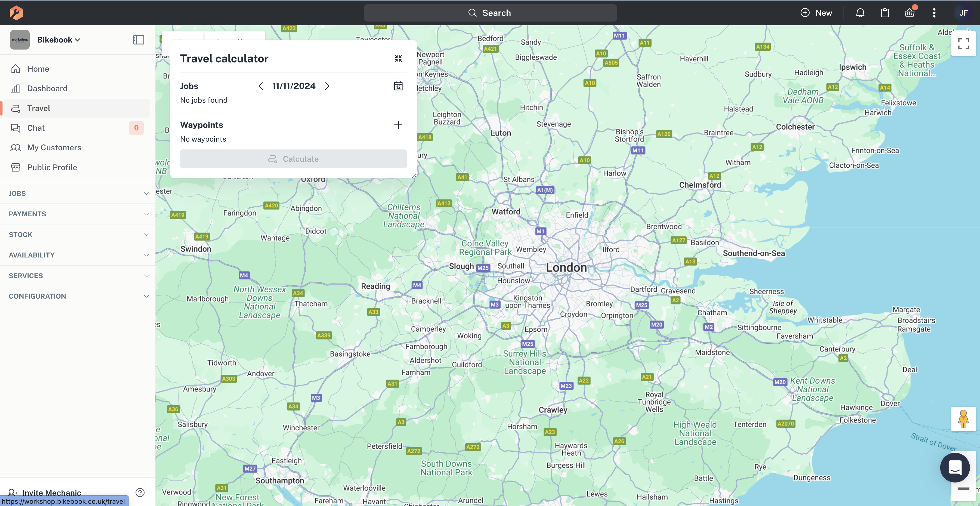980x506 pixels.
Task: Open the calendar picker in the Travel calculator
Action: coord(398,86)
